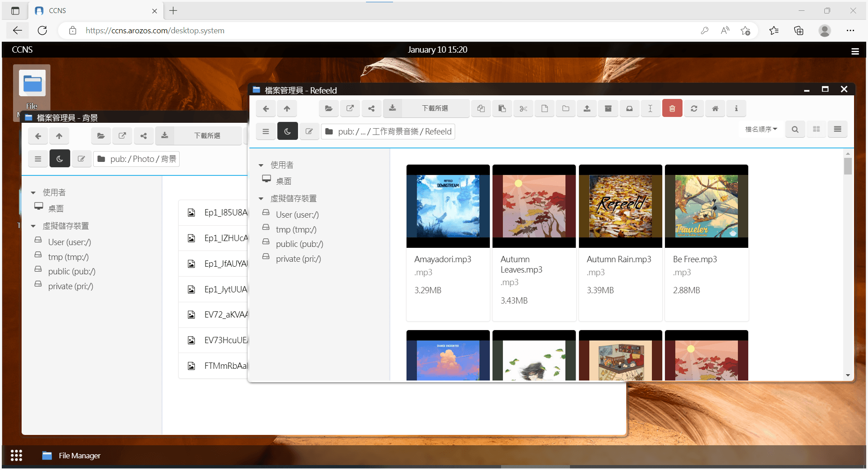Click the scissors cut icon

[523, 108]
